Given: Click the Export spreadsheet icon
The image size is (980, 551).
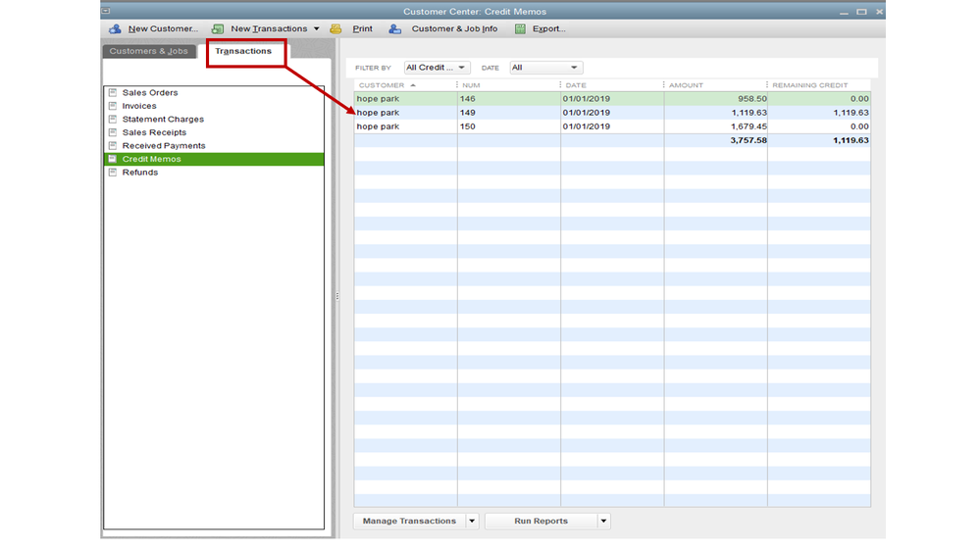Looking at the screenshot, I should [520, 28].
